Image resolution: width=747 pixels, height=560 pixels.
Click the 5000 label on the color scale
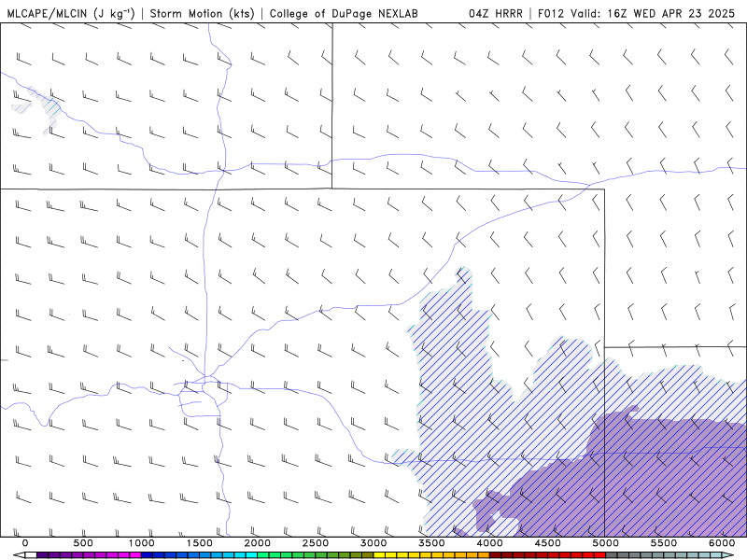(x=606, y=543)
